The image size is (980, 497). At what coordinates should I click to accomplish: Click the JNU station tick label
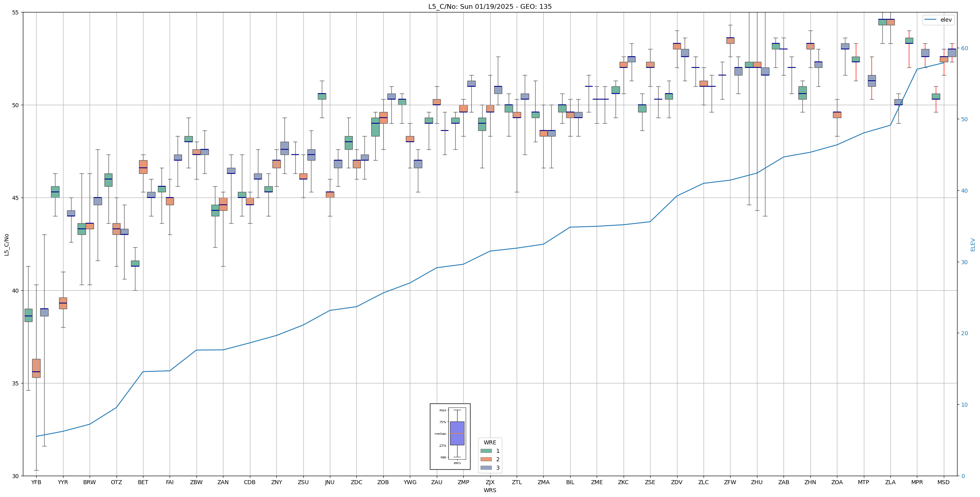point(329,482)
